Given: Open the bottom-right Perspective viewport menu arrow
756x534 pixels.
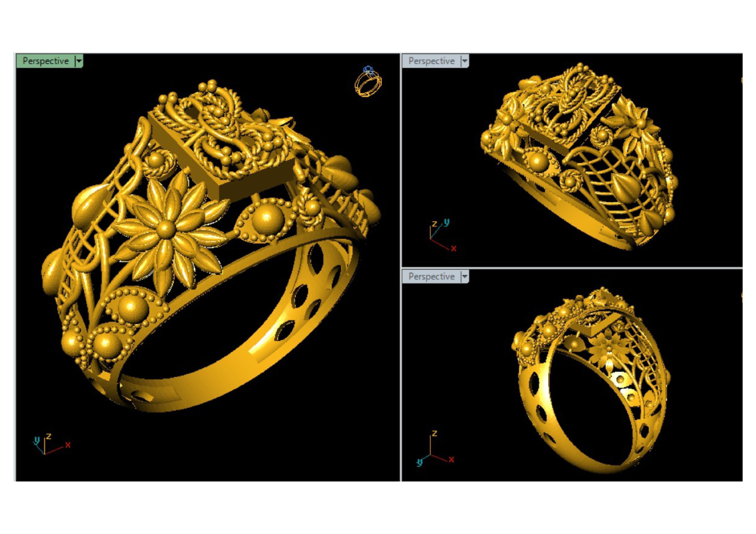Looking at the screenshot, I should point(465,277).
